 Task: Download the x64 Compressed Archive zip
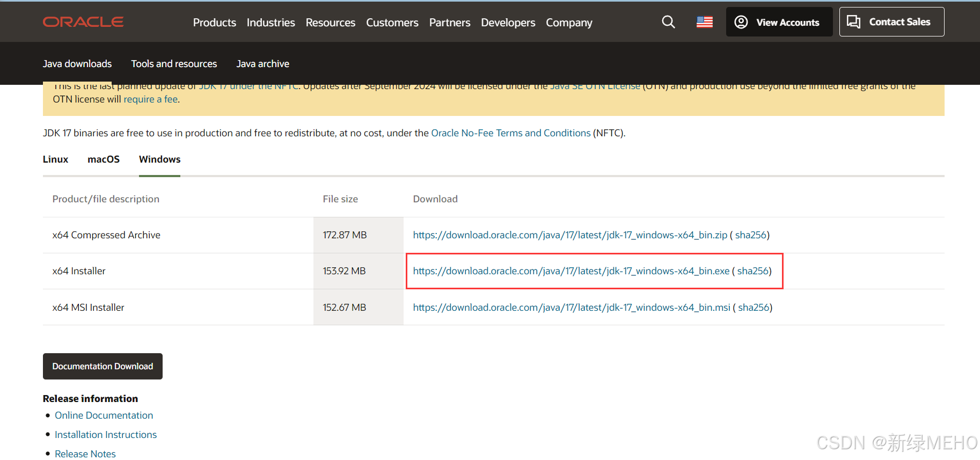(x=570, y=235)
